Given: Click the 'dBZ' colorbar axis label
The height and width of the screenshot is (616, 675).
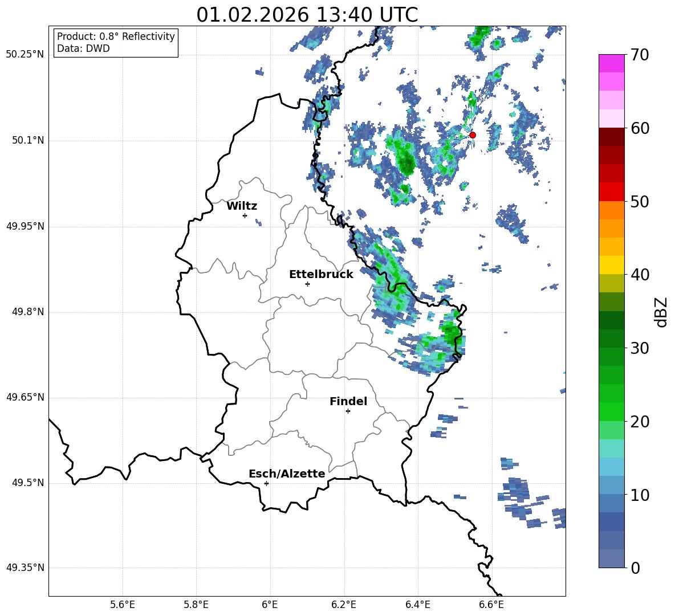Looking at the screenshot, I should point(661,312).
